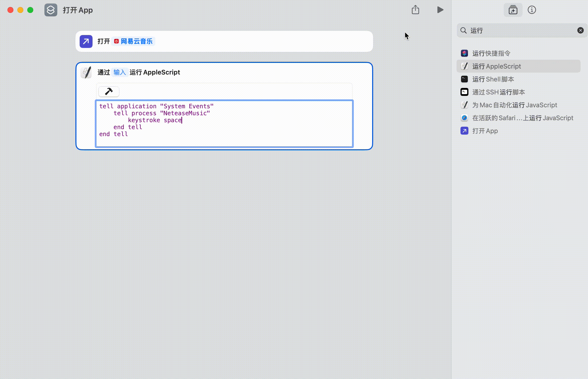
Task: Choose 运行 Shell 脚本 action
Action: click(x=493, y=79)
